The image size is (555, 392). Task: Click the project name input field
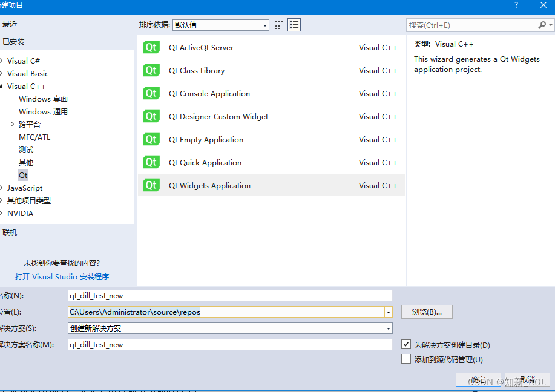230,295
